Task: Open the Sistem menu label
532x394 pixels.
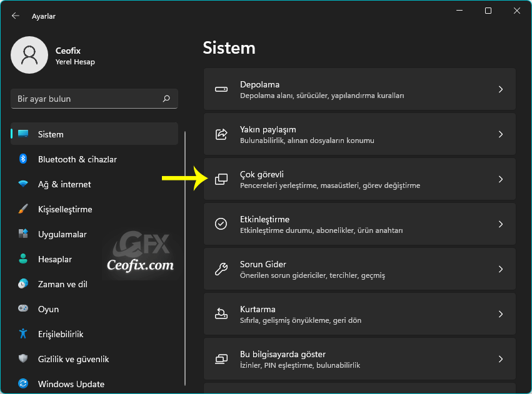Action: pyautogui.click(x=51, y=134)
